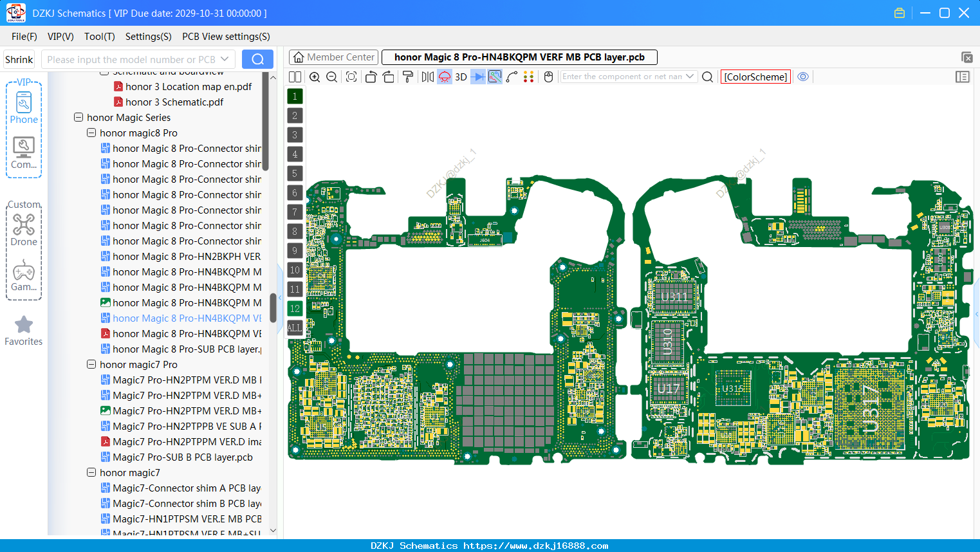Image resolution: width=980 pixels, height=552 pixels.
Task: Collapse the honor magic7 Pro folder
Action: pos(91,364)
